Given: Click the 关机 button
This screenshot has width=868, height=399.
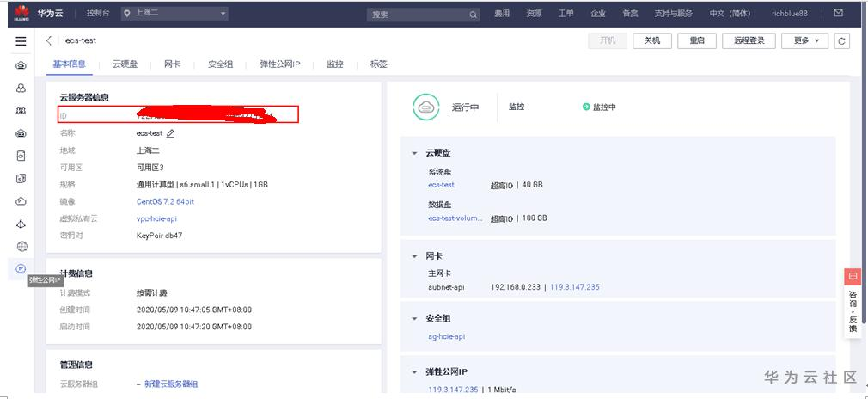Looking at the screenshot, I should click(652, 41).
